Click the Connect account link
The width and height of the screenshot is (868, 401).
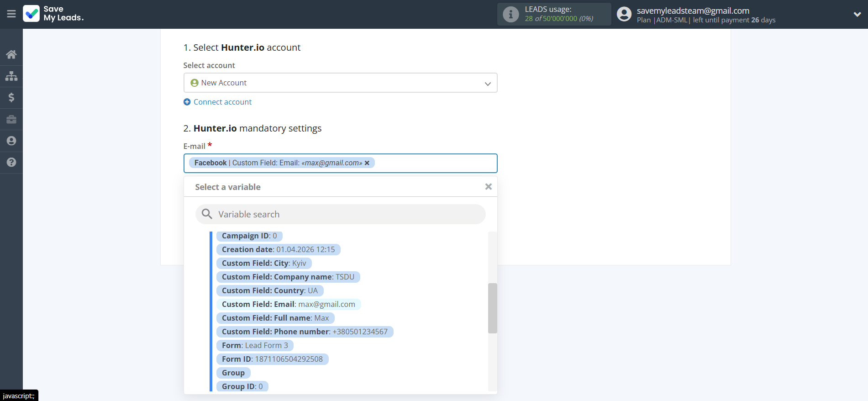pos(222,102)
